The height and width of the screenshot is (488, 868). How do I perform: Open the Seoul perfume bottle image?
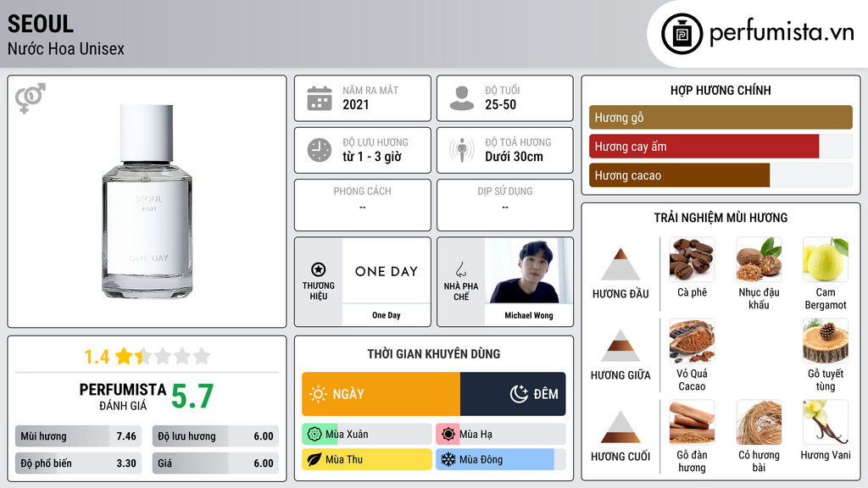tap(147, 202)
